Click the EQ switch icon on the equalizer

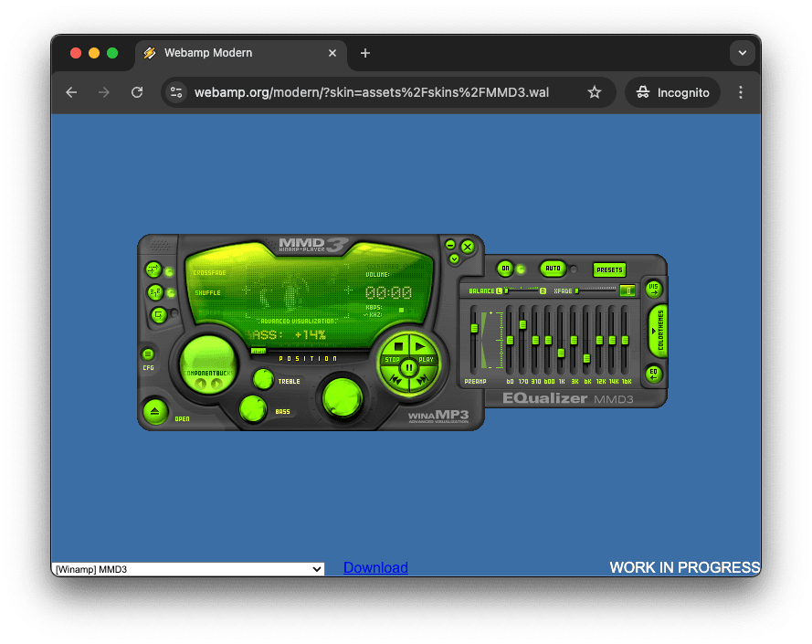pyautogui.click(x=654, y=374)
